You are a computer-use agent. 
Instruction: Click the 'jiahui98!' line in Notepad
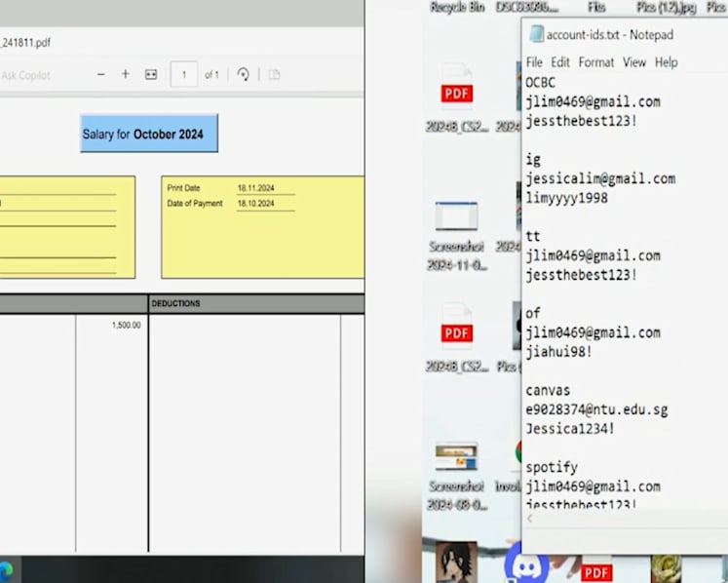[x=558, y=352]
